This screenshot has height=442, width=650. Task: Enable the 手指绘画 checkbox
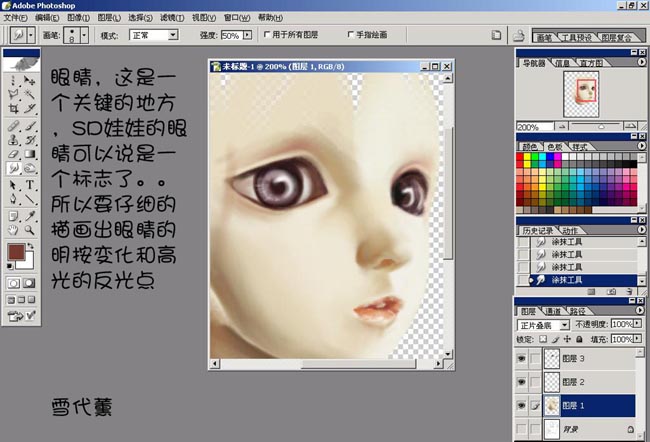(x=349, y=35)
